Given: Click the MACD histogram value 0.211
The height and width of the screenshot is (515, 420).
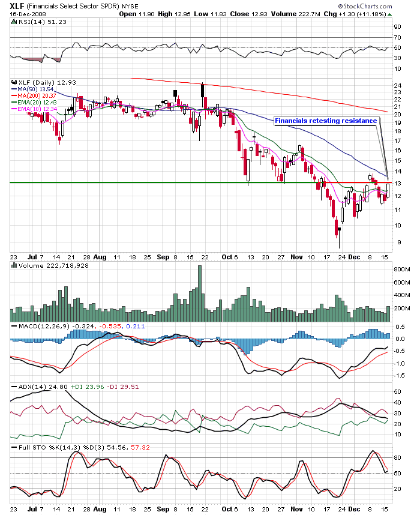Looking at the screenshot, I should 135,326.
